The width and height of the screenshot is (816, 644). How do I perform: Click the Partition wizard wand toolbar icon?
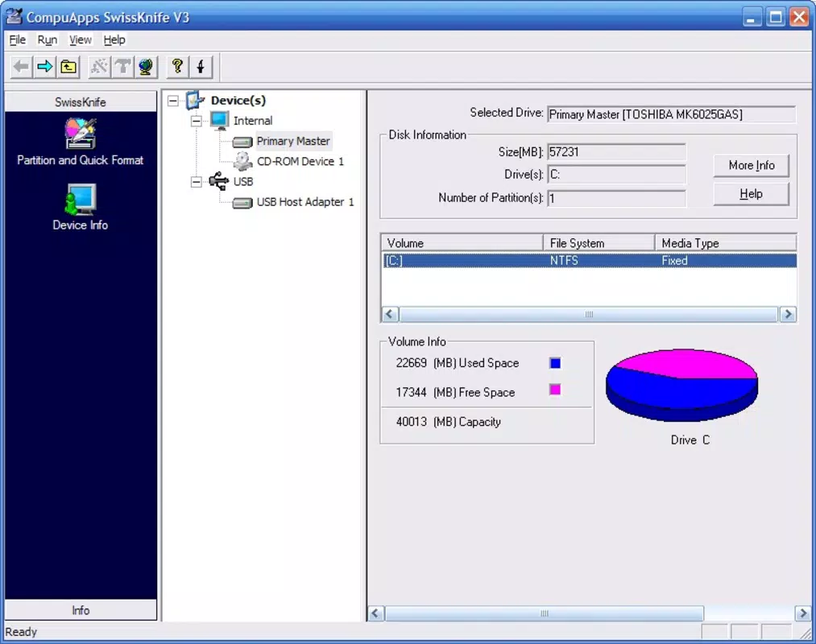tap(99, 67)
